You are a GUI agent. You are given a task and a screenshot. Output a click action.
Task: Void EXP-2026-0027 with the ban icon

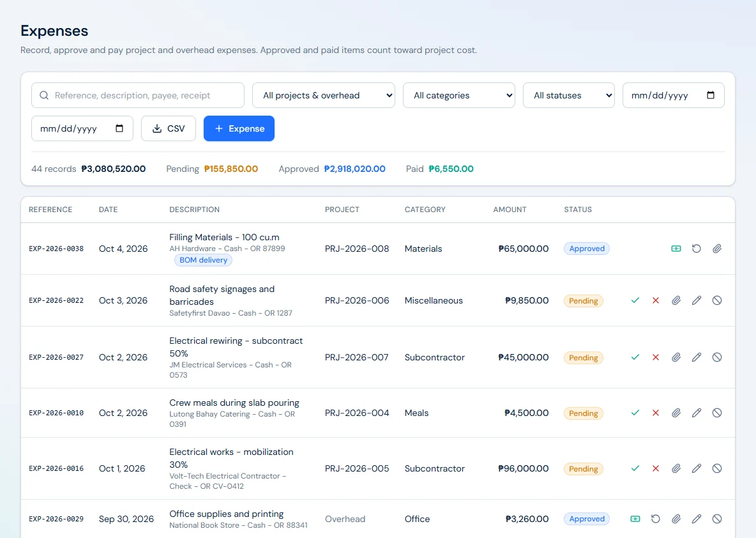(x=717, y=357)
